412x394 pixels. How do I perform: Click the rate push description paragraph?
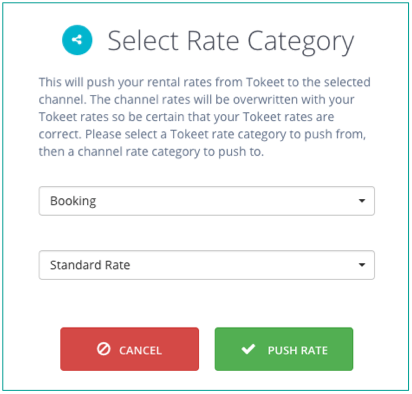[x=205, y=117]
